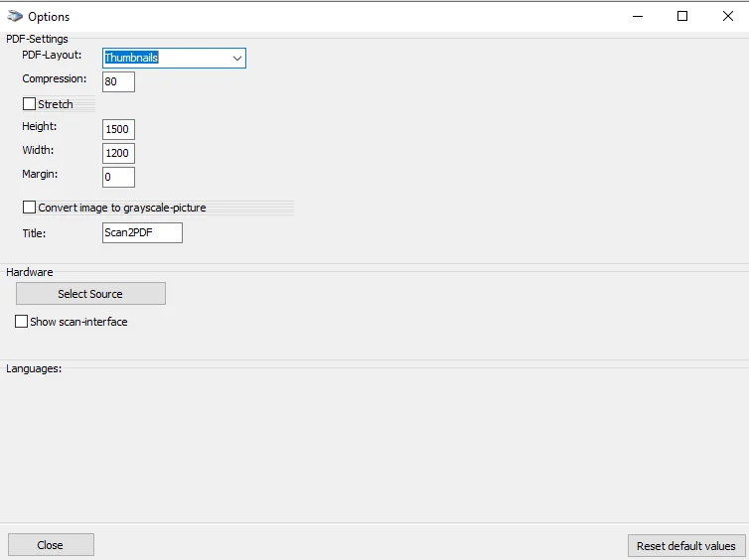
Task: Close the window using the title bar X
Action: pos(727,16)
